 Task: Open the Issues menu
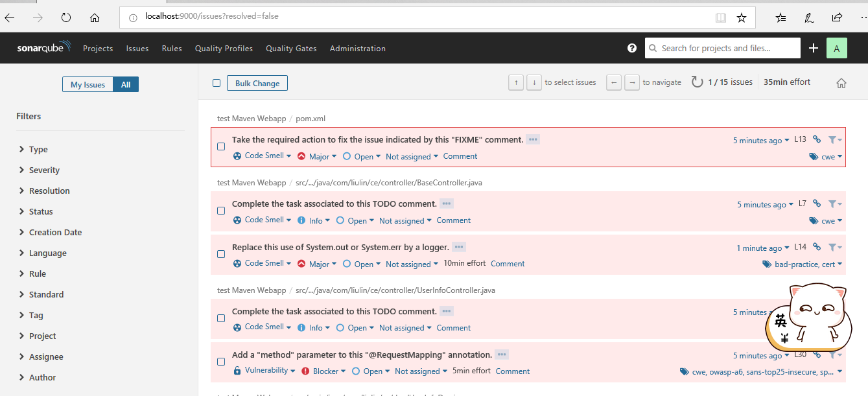(137, 48)
